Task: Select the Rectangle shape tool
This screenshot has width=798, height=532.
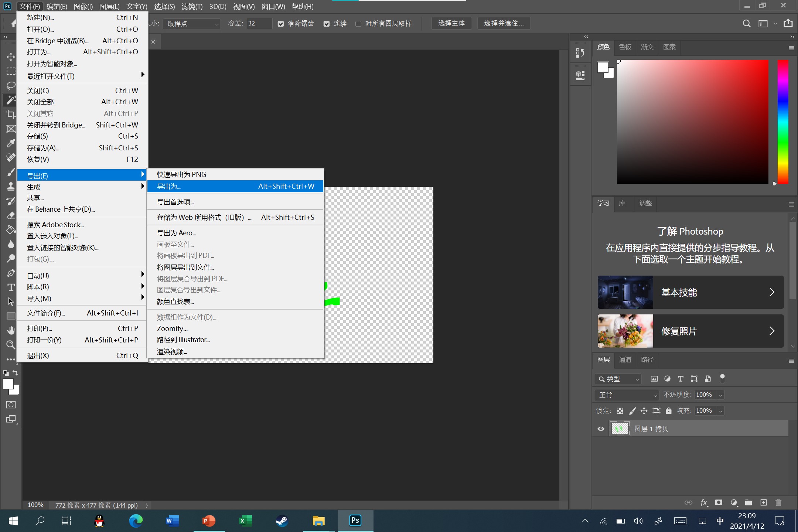Action: click(11, 316)
